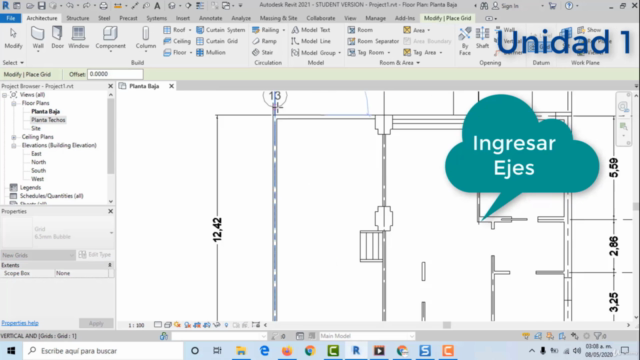
Task: Click the Windows Start button
Action: [x=11, y=351]
